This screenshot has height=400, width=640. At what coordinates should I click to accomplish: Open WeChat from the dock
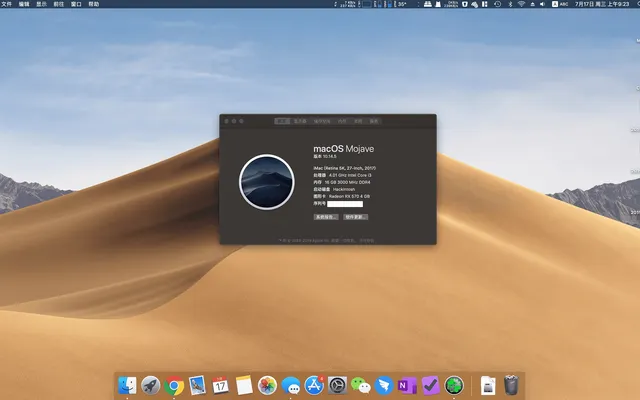(360, 385)
